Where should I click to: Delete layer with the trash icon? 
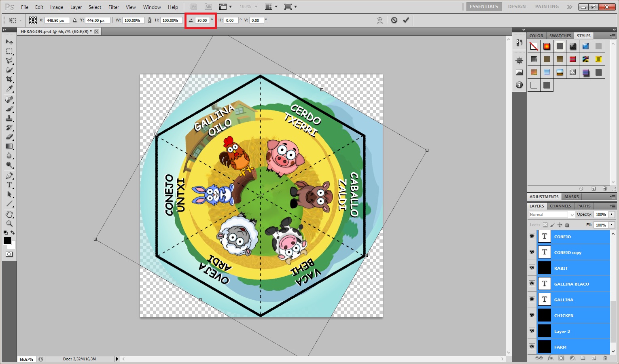(605, 358)
